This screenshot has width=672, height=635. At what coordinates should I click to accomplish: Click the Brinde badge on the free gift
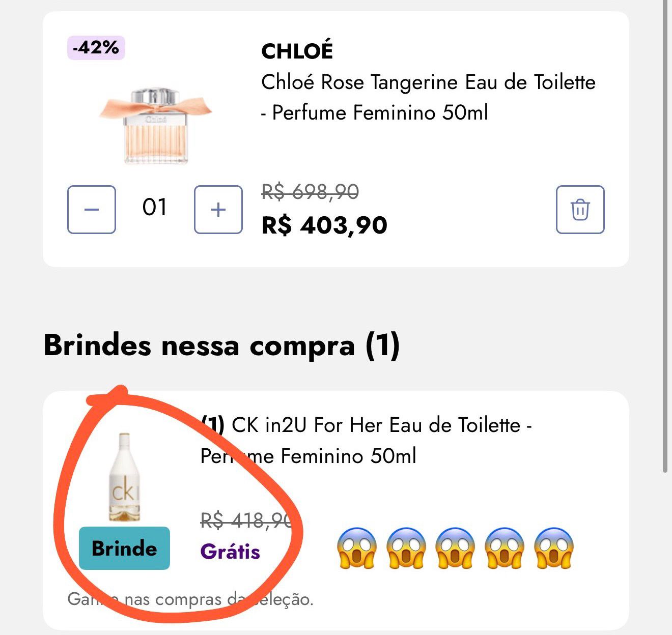click(x=124, y=549)
